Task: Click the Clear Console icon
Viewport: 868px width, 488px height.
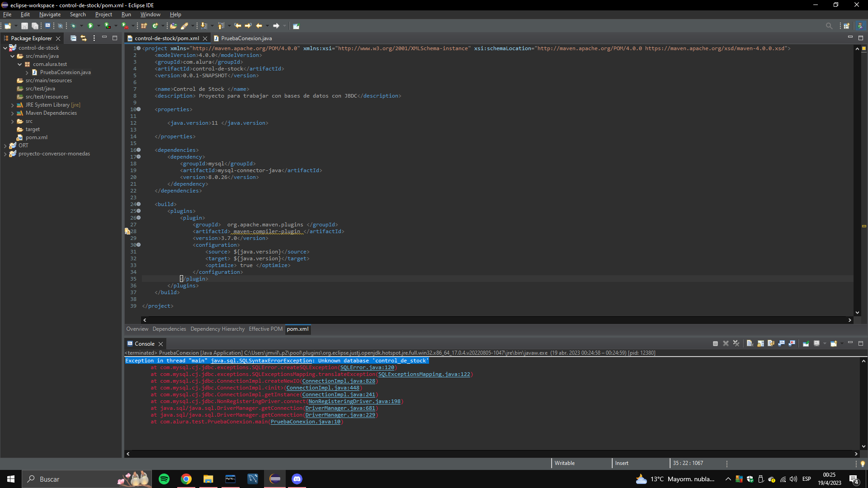Action: [x=750, y=343]
